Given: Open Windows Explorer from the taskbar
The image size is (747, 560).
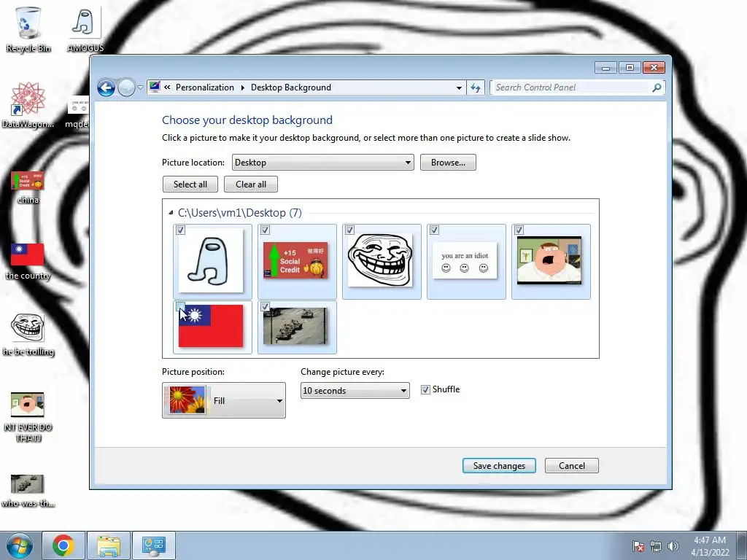Looking at the screenshot, I should (x=109, y=545).
